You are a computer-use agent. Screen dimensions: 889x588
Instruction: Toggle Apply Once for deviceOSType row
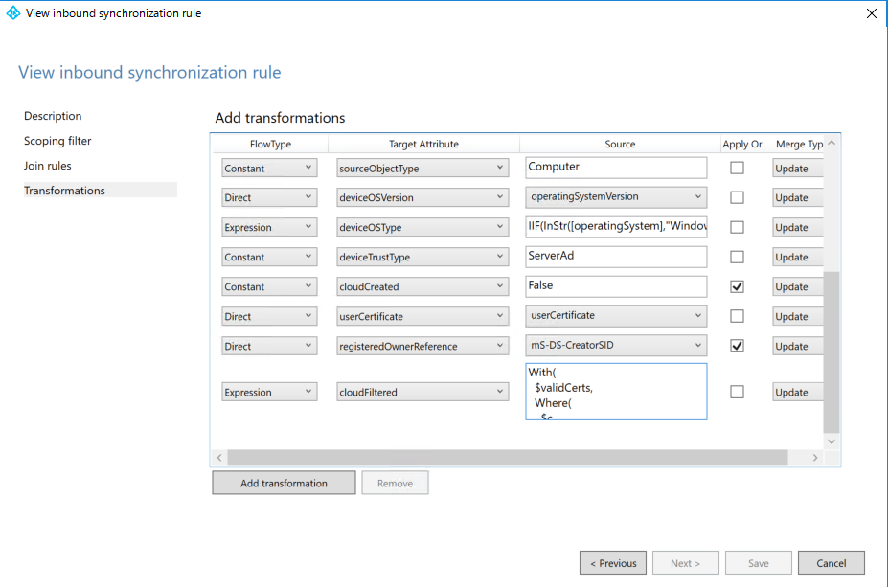(737, 227)
